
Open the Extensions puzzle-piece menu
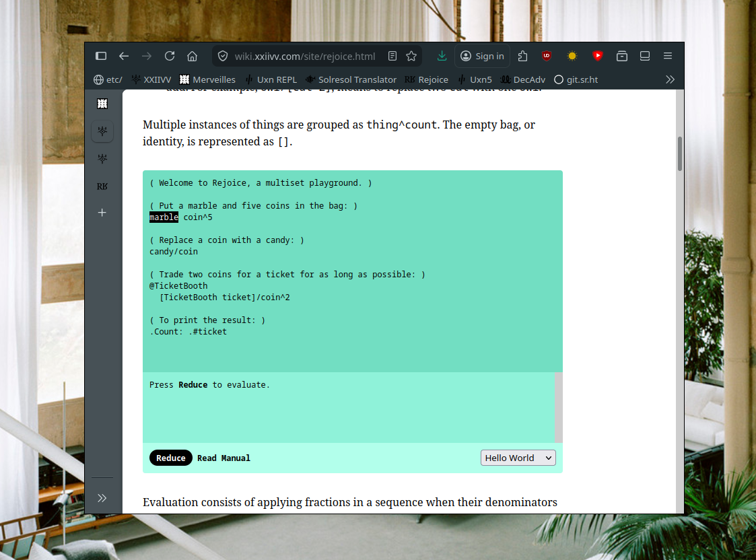(x=522, y=56)
